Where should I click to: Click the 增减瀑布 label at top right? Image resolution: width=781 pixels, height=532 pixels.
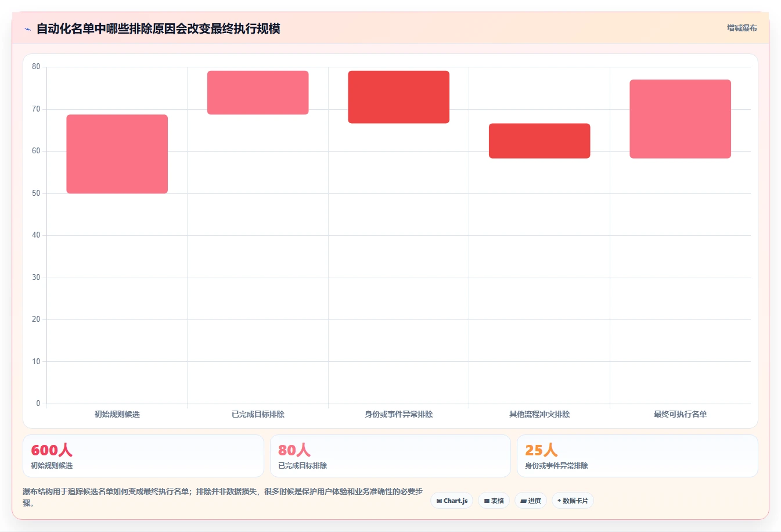[x=742, y=28]
